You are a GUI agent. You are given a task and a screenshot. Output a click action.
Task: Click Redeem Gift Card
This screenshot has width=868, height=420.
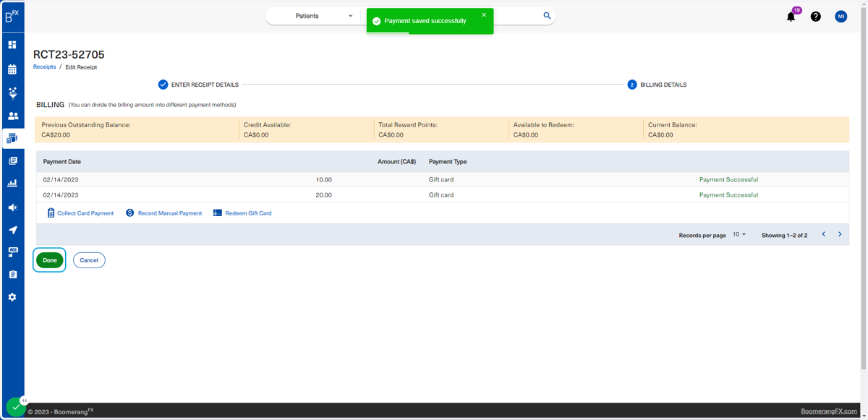(x=242, y=213)
